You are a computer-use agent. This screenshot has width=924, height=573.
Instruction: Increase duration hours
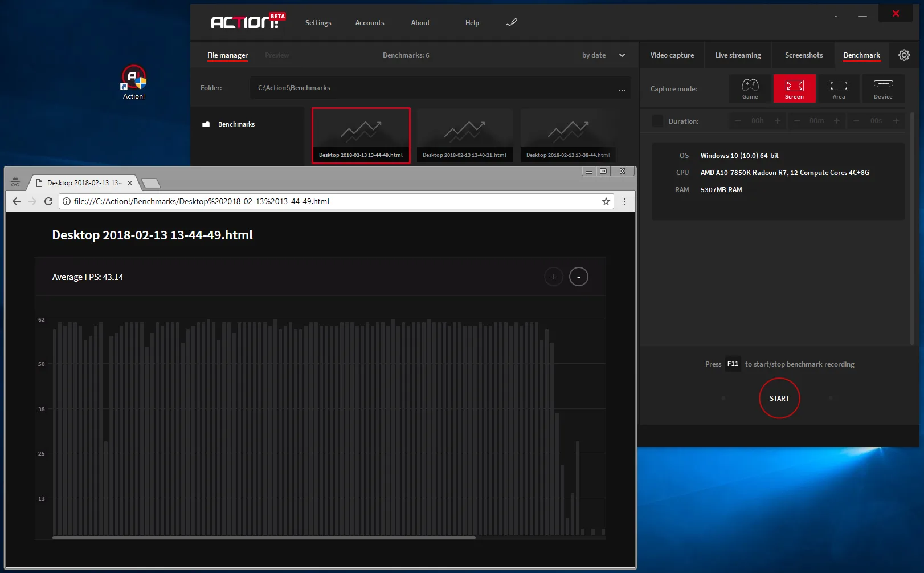tap(778, 121)
